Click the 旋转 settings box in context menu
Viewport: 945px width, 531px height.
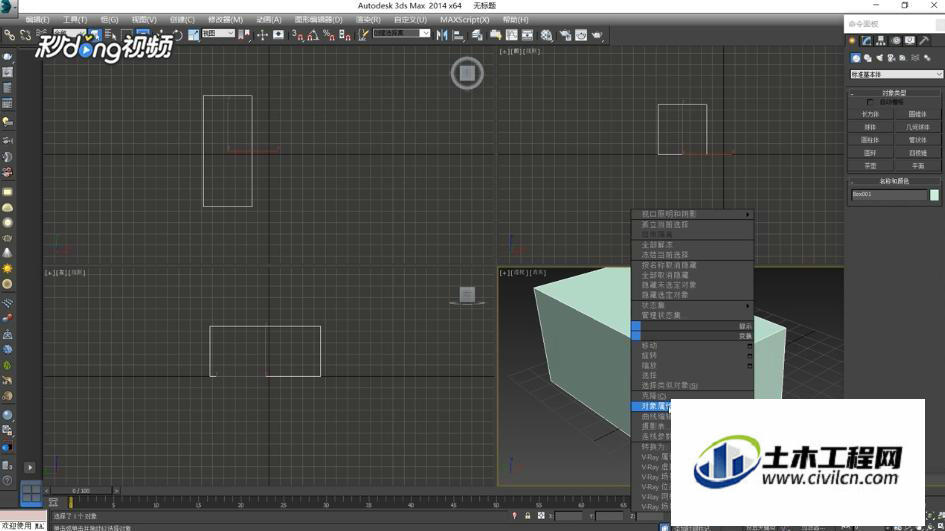tap(749, 356)
